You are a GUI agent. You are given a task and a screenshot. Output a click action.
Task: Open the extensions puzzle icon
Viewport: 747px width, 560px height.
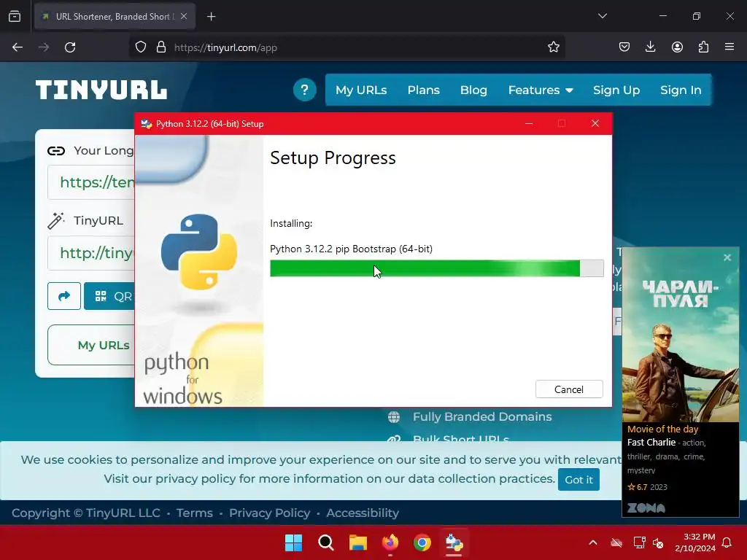coord(703,47)
